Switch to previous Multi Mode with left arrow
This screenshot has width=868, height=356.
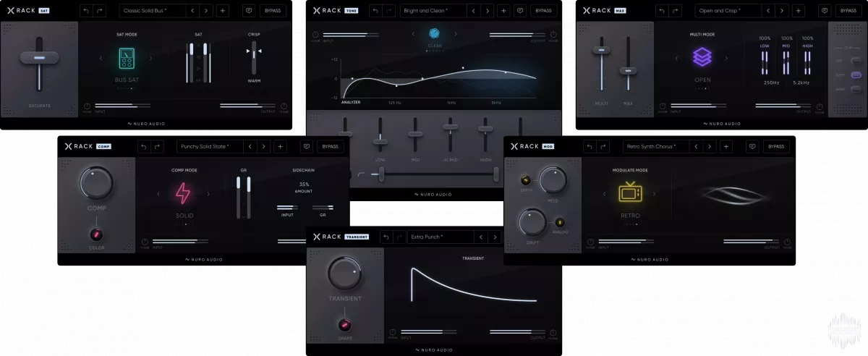tap(675, 59)
